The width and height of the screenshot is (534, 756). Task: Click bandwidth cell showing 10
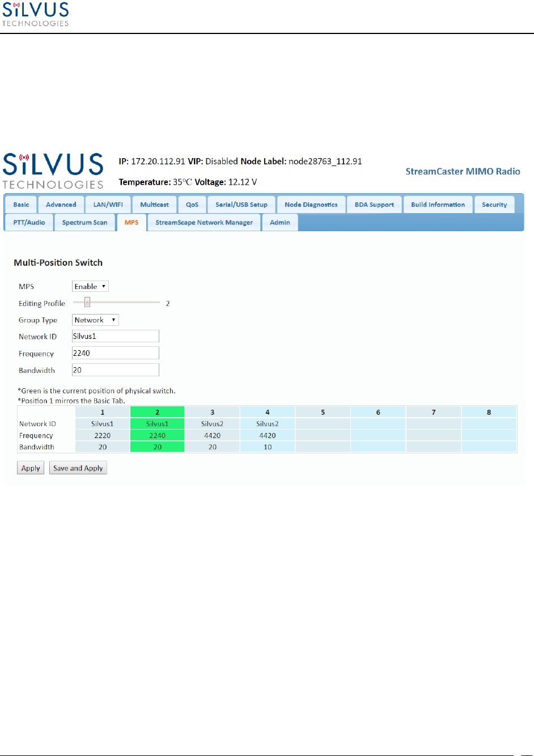[x=268, y=447]
